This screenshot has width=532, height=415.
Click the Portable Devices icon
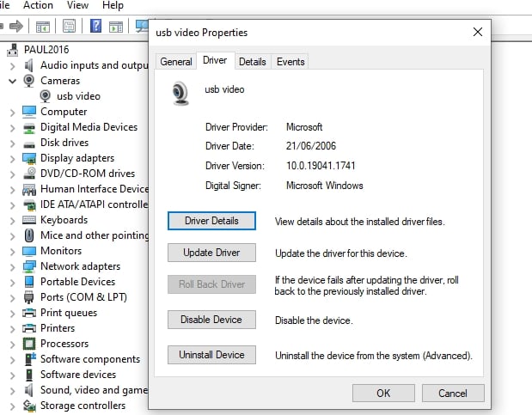pos(29,282)
